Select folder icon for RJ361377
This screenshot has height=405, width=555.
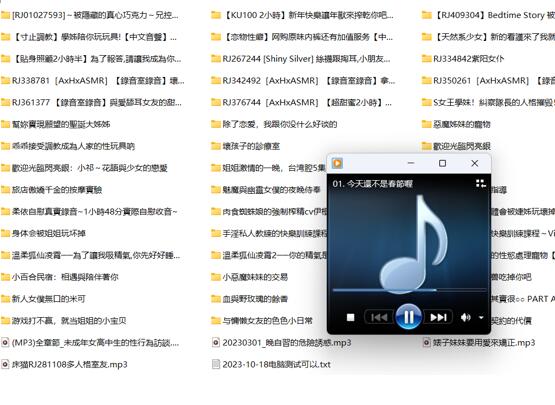5,102
